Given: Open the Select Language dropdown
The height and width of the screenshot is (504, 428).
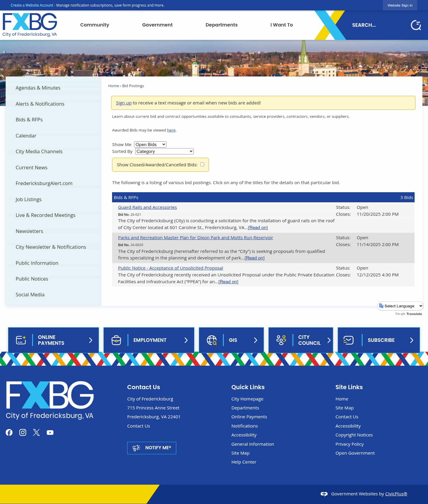Looking at the screenshot, I should click(x=400, y=306).
